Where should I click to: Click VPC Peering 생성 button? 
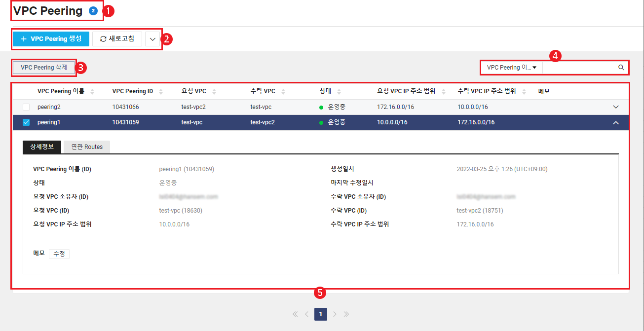[51, 38]
